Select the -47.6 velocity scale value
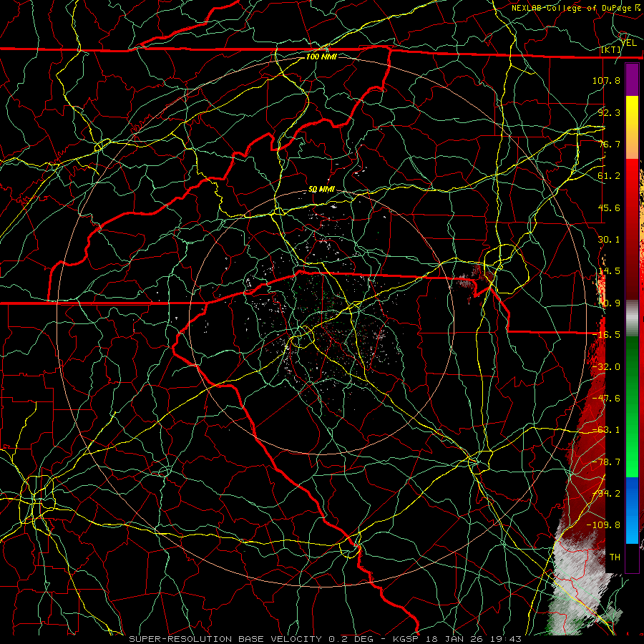The image size is (644, 644). [606, 399]
